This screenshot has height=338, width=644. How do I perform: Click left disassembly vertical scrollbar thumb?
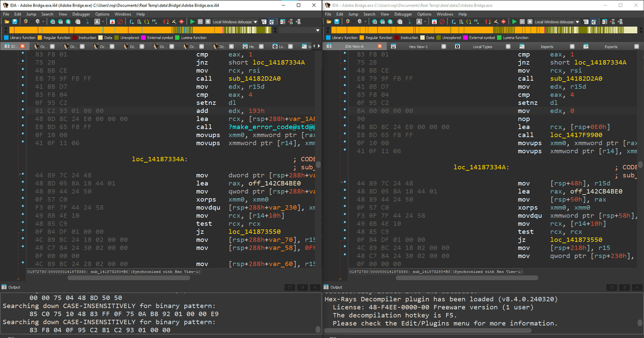pos(319,164)
